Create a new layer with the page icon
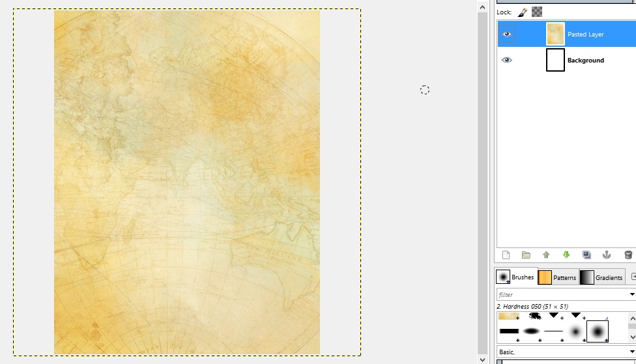The image size is (636, 364). tap(506, 255)
